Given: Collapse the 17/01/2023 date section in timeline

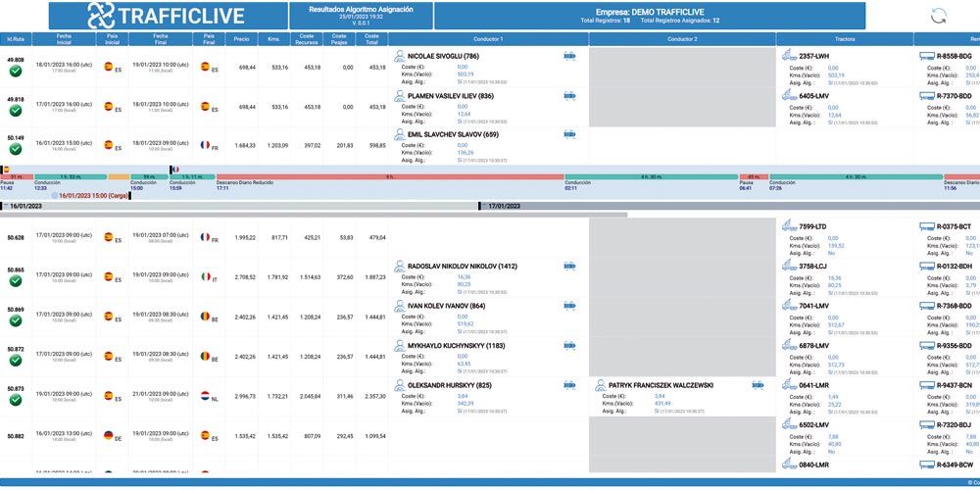Looking at the screenshot, I should (482, 206).
